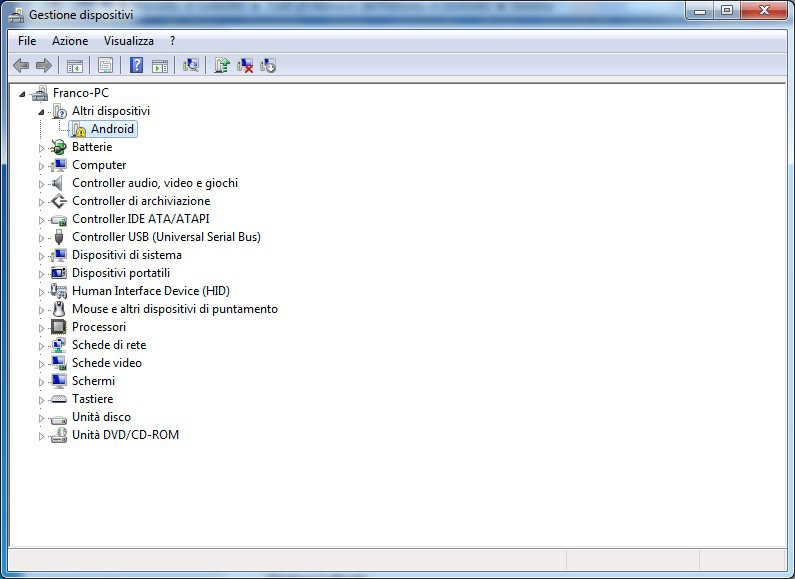
Task: Select the Tastiere label
Action: click(x=92, y=399)
